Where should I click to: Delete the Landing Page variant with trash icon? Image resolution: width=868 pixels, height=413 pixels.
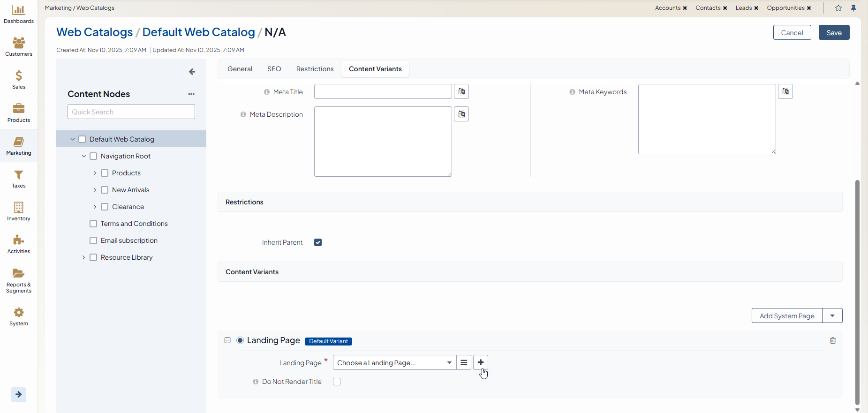click(833, 340)
